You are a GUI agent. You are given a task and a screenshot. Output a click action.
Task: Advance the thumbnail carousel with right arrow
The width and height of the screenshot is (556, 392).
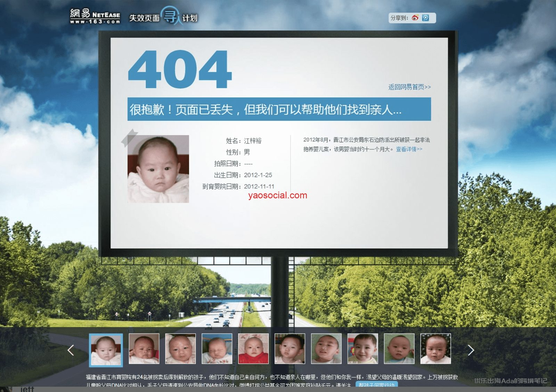click(471, 350)
